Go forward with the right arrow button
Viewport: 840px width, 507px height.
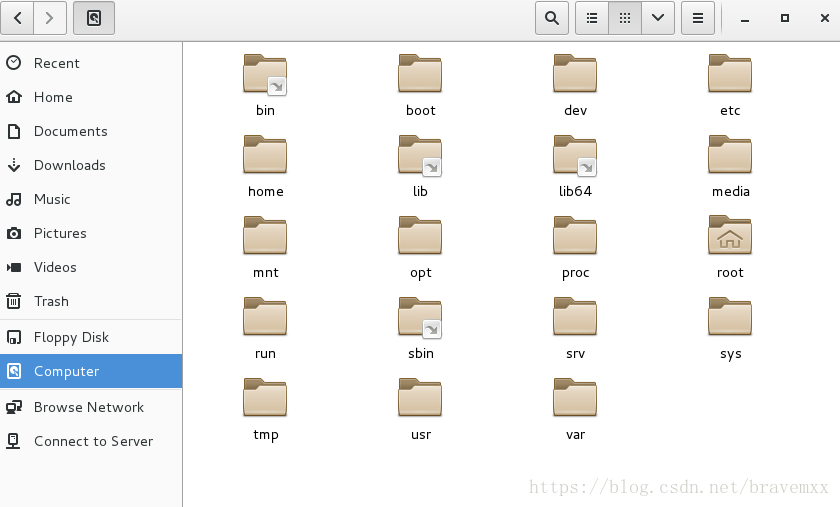50,18
